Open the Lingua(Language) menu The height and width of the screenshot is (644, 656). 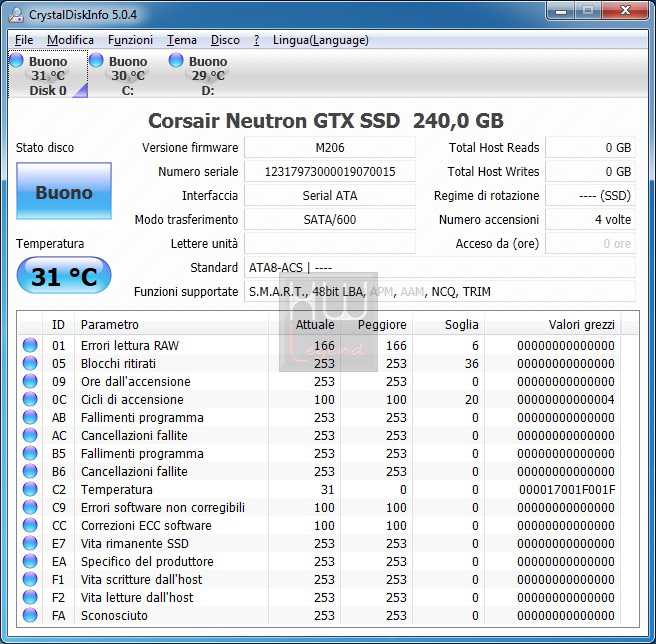click(320, 40)
